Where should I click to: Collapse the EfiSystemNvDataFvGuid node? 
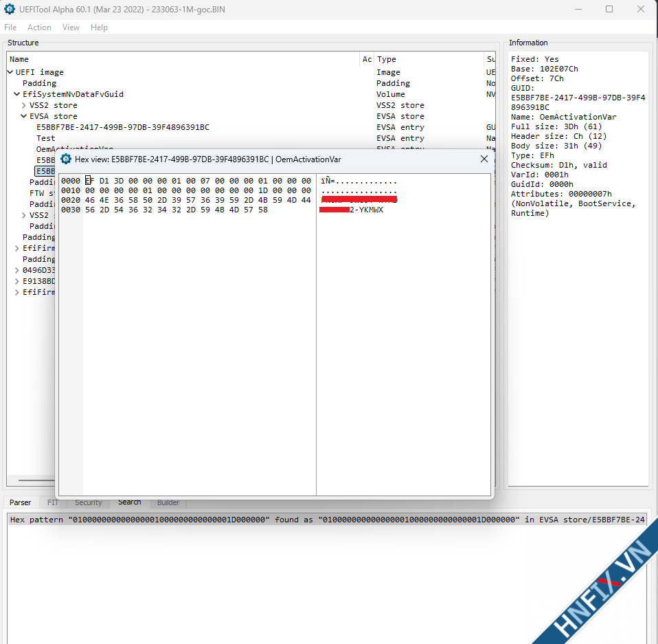tap(17, 94)
